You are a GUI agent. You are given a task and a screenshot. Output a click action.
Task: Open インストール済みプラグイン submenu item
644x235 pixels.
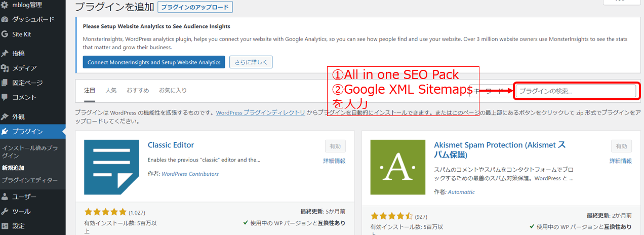[x=29, y=151]
